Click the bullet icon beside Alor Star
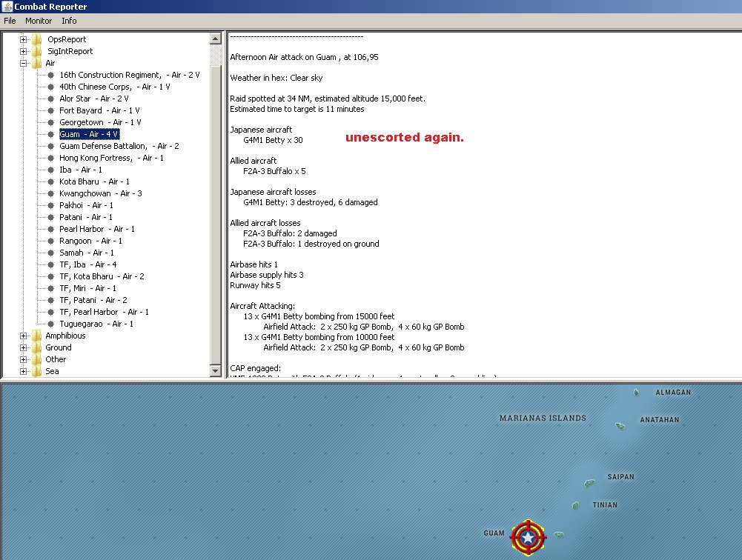The width and height of the screenshot is (742, 560). pos(50,99)
